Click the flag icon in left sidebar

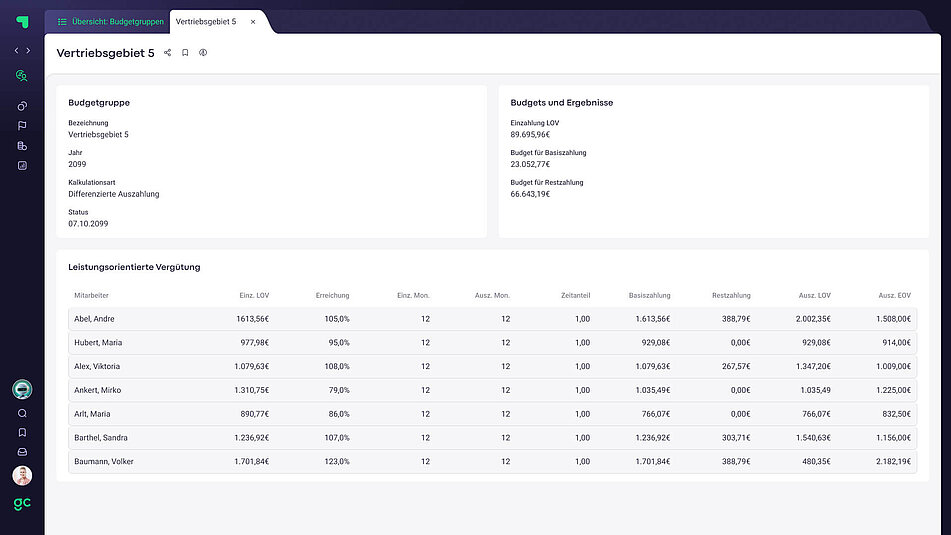click(x=22, y=126)
